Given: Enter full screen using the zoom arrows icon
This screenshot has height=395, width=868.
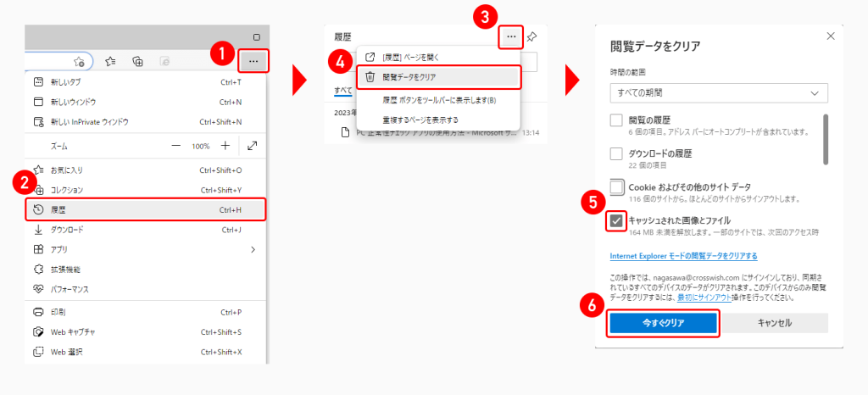Looking at the screenshot, I should [x=253, y=146].
